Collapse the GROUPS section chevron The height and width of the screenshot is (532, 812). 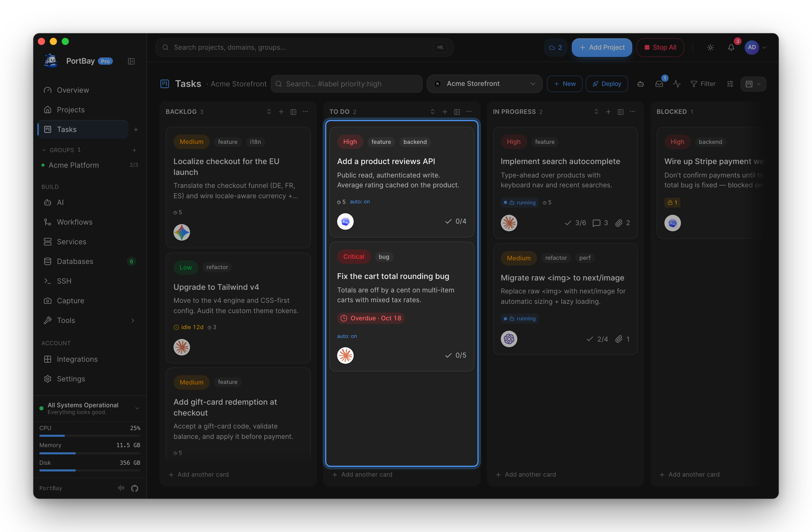pos(44,150)
